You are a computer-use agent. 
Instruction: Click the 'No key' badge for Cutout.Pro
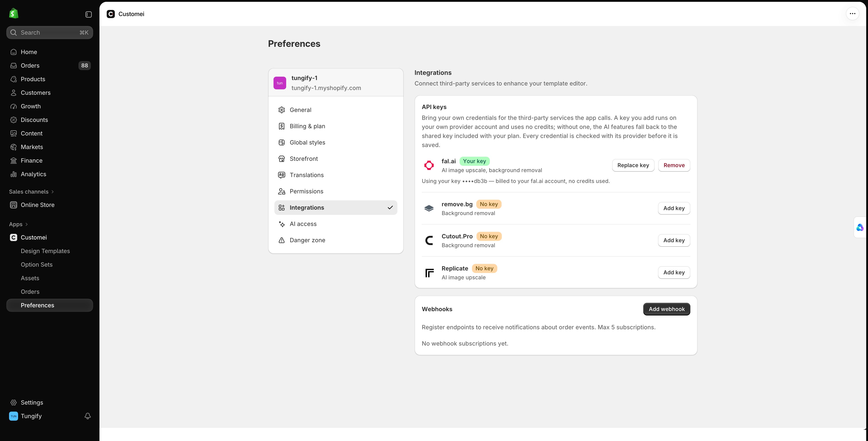pyautogui.click(x=488, y=236)
